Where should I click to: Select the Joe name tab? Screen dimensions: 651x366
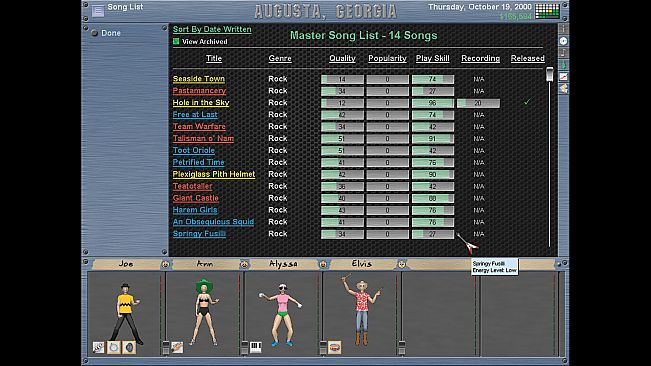pos(126,264)
